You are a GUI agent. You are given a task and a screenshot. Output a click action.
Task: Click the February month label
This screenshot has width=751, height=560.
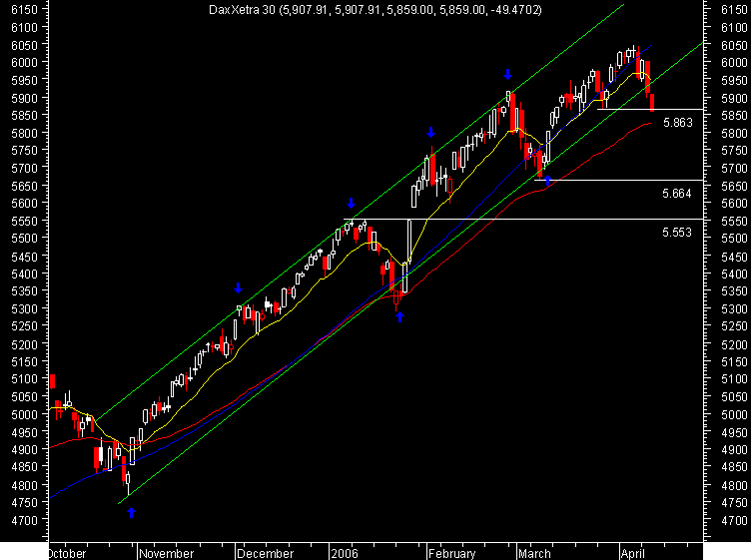451,553
